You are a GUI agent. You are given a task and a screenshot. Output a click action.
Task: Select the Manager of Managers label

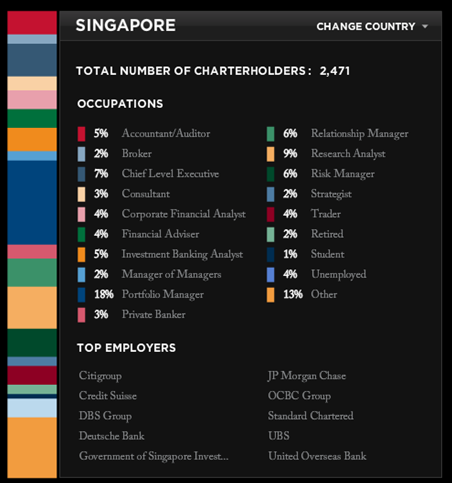(171, 275)
